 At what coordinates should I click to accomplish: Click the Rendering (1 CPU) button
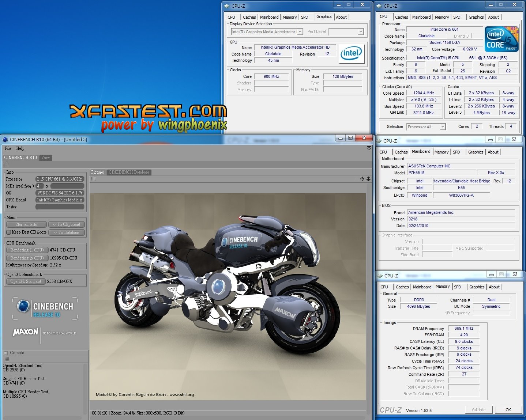click(27, 250)
